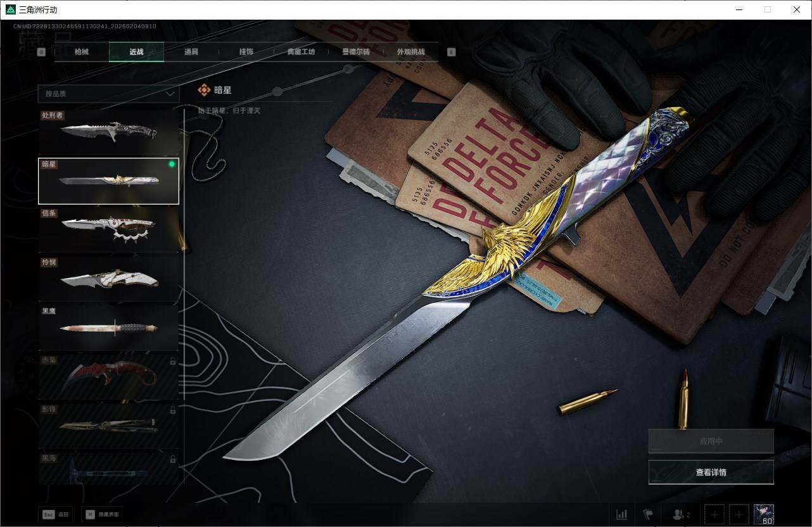Click the green equipped dot on 暗星

tap(171, 164)
